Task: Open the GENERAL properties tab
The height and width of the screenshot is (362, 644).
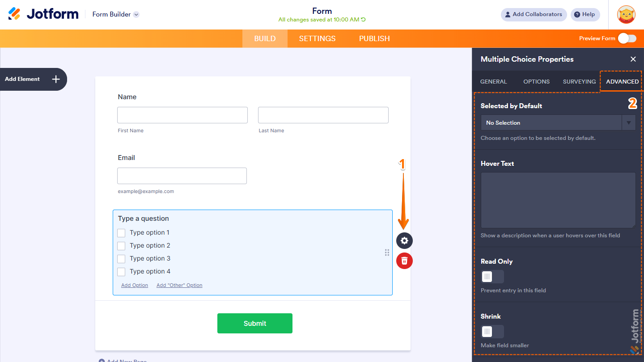Action: (x=493, y=81)
